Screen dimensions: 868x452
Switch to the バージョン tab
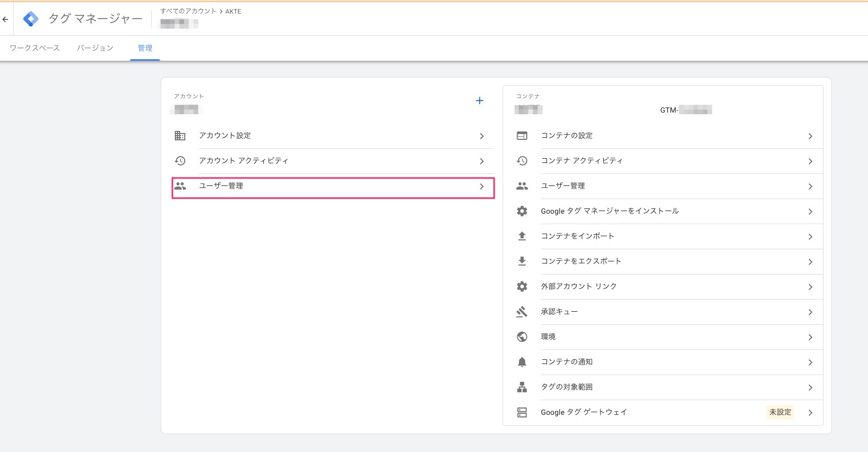[95, 48]
